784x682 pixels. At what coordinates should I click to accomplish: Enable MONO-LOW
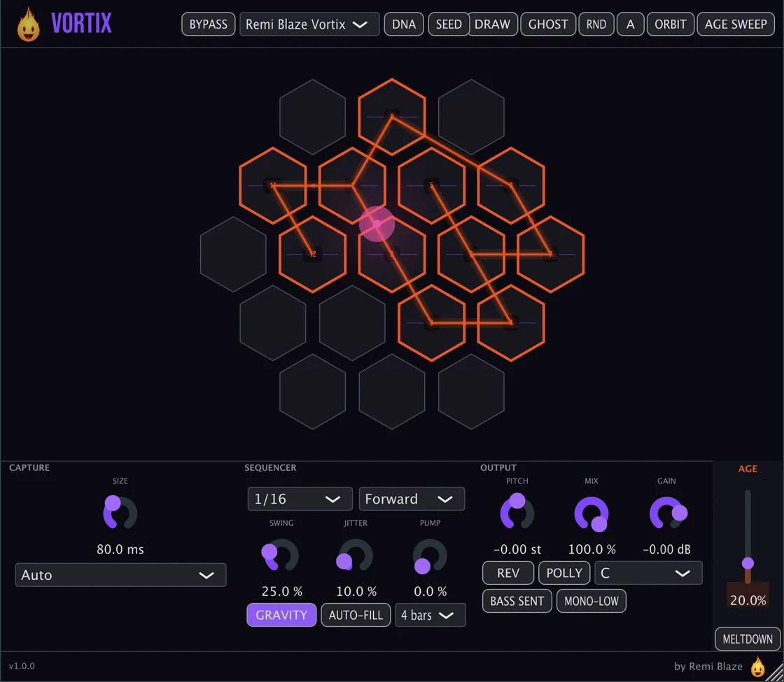[x=591, y=601]
